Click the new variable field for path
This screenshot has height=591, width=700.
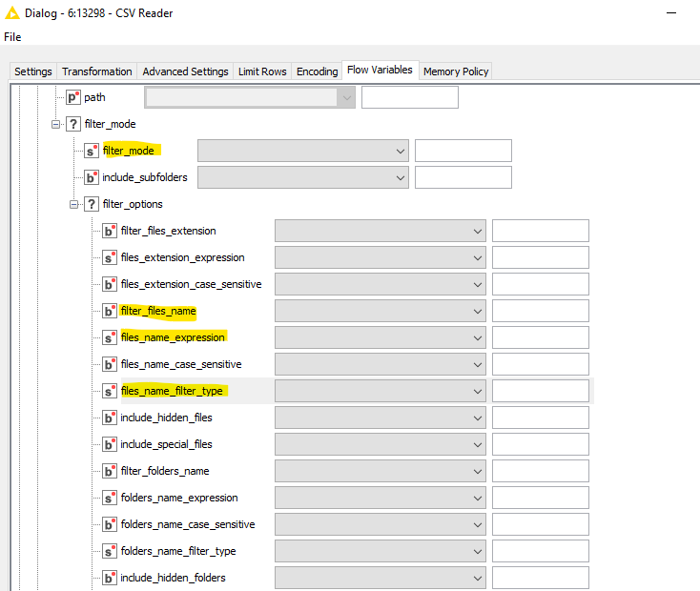click(x=410, y=97)
